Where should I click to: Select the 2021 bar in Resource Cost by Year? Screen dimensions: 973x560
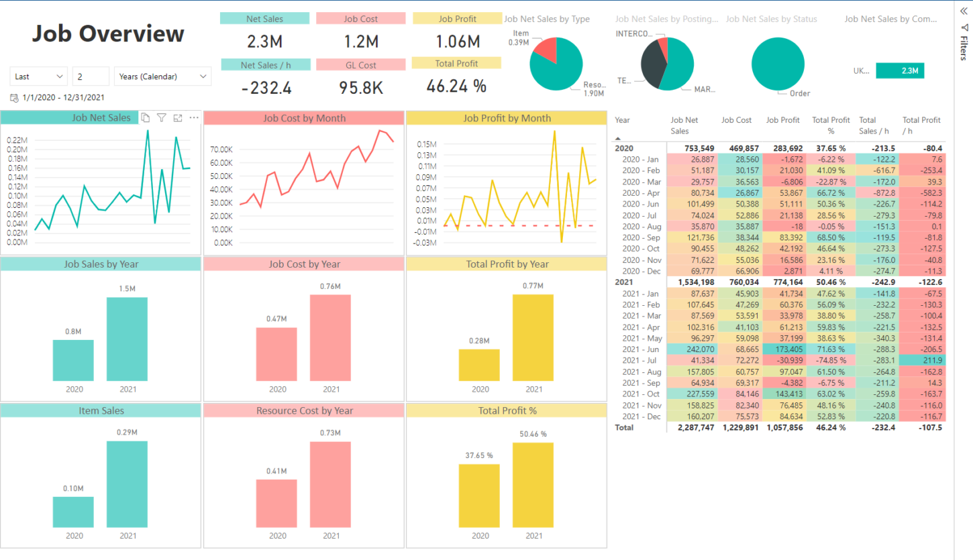tap(330, 485)
